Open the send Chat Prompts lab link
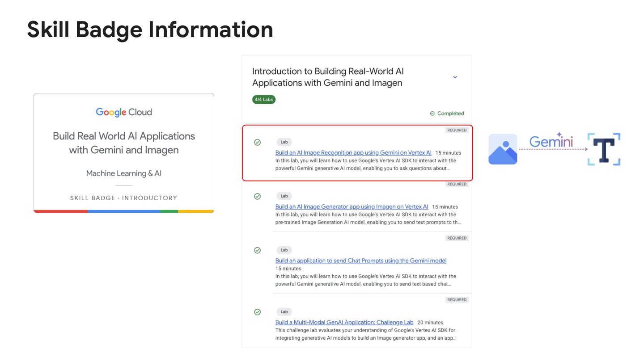 (x=361, y=261)
